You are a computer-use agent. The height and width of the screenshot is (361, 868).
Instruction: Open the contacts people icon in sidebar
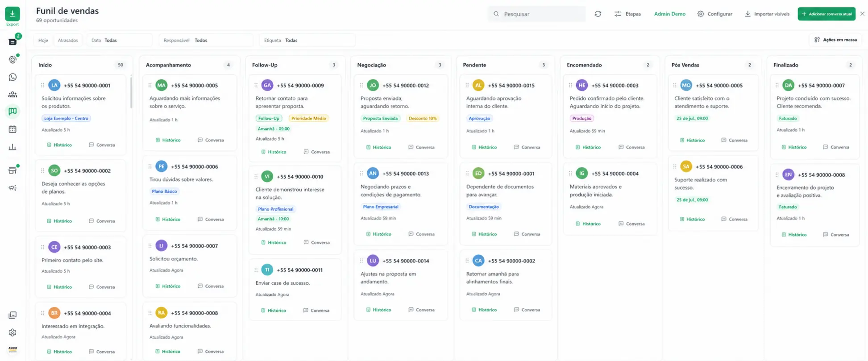12,95
